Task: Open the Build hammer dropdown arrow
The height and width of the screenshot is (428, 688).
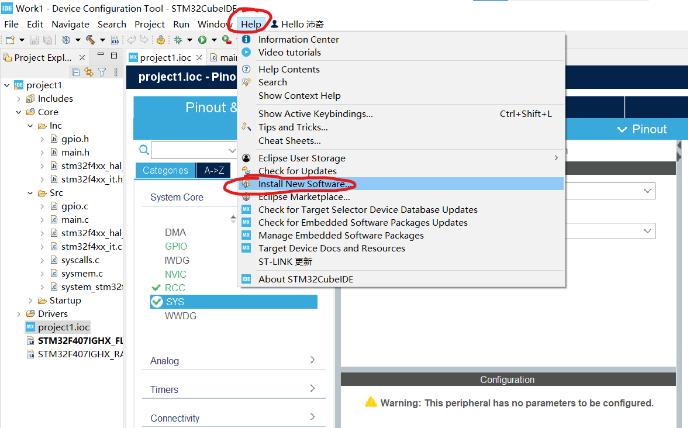Action: (x=102, y=40)
